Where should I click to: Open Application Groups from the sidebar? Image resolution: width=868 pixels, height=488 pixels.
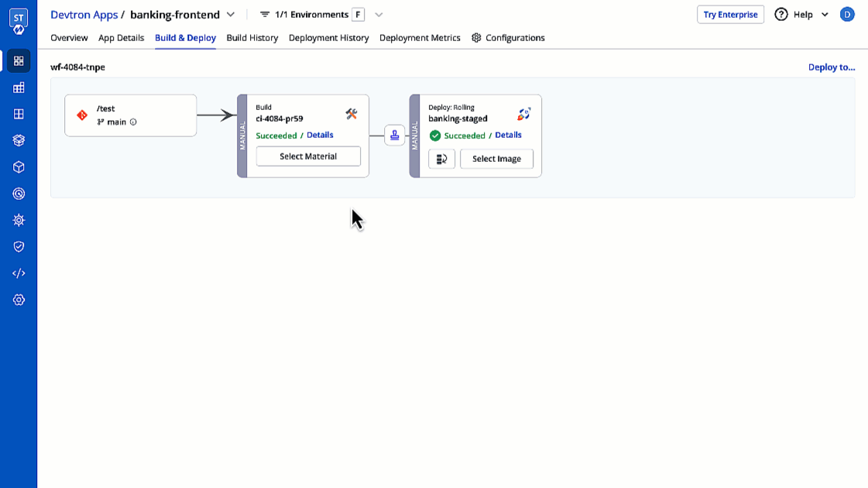tap(18, 114)
